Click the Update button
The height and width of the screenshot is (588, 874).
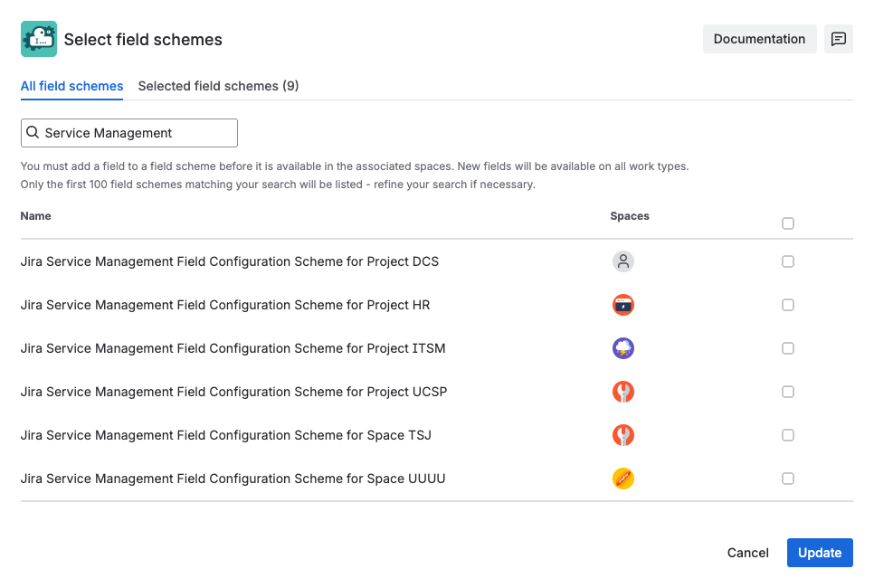[x=820, y=553]
